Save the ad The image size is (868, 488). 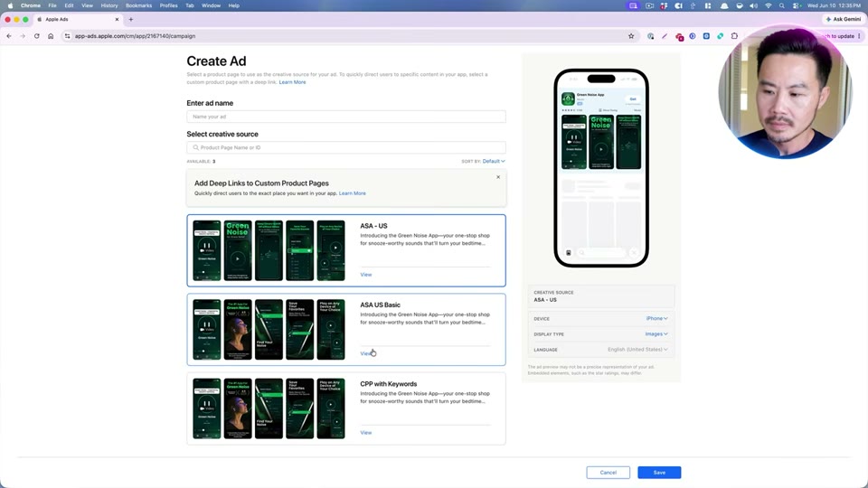(x=659, y=473)
